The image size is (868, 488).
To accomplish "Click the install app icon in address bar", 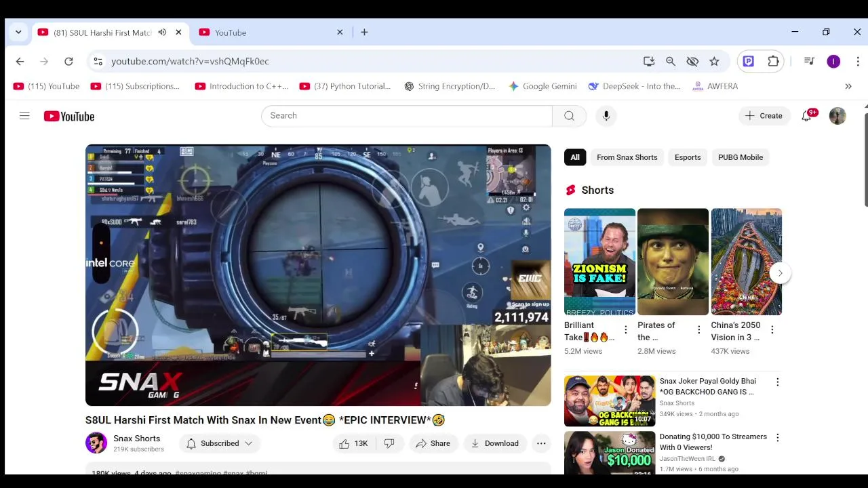I will (649, 61).
